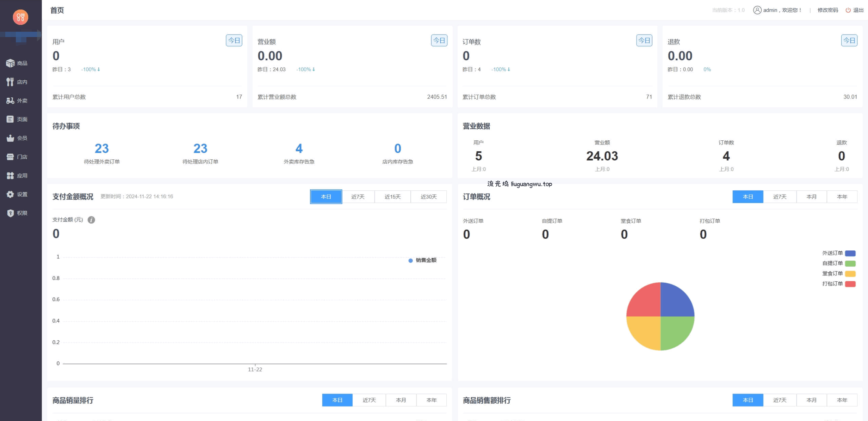Open the 权限 shield icon
The height and width of the screenshot is (421, 868).
(10, 213)
